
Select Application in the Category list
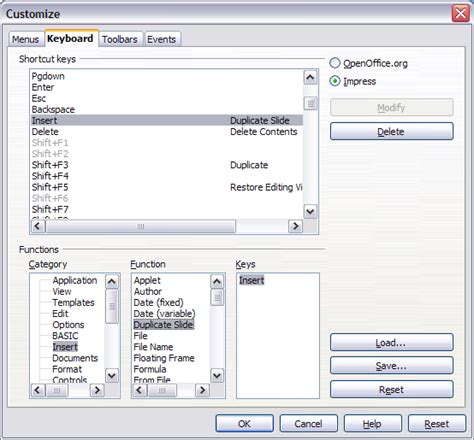75,280
